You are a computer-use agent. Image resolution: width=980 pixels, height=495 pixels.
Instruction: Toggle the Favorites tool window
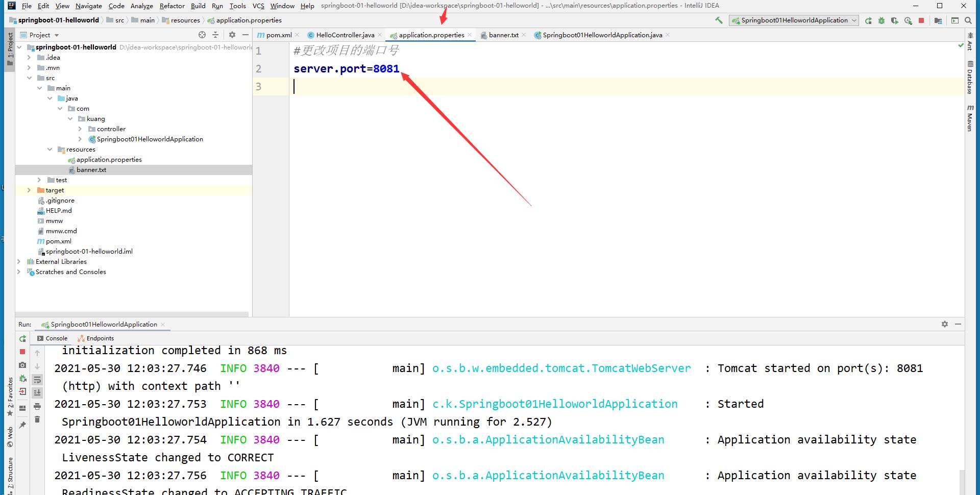[10, 397]
